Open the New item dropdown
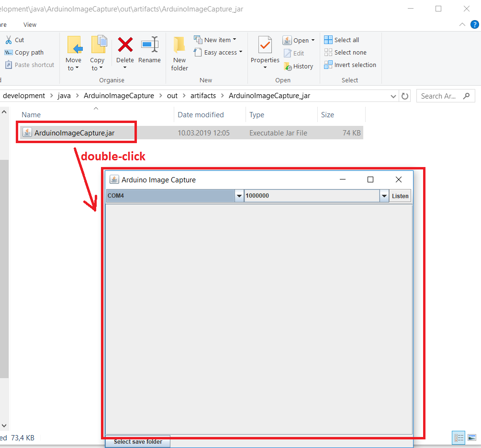This screenshot has height=448, width=481. tap(215, 40)
